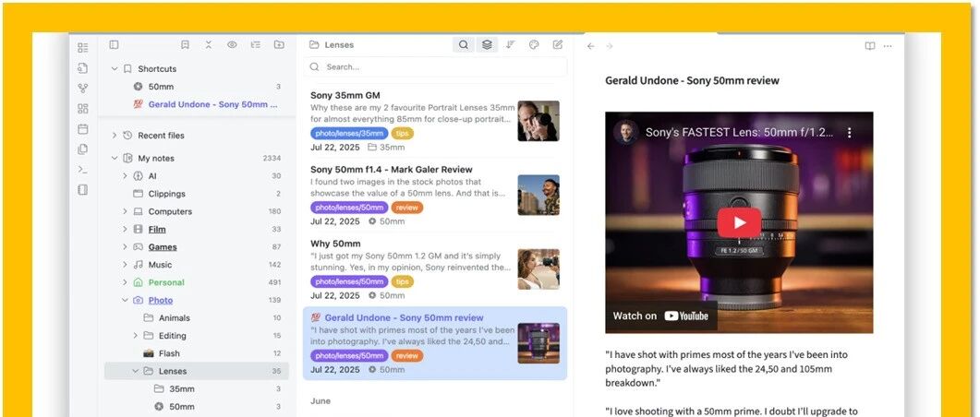Expand the AI folder
Screen dimensions: 980x417
pos(125,176)
